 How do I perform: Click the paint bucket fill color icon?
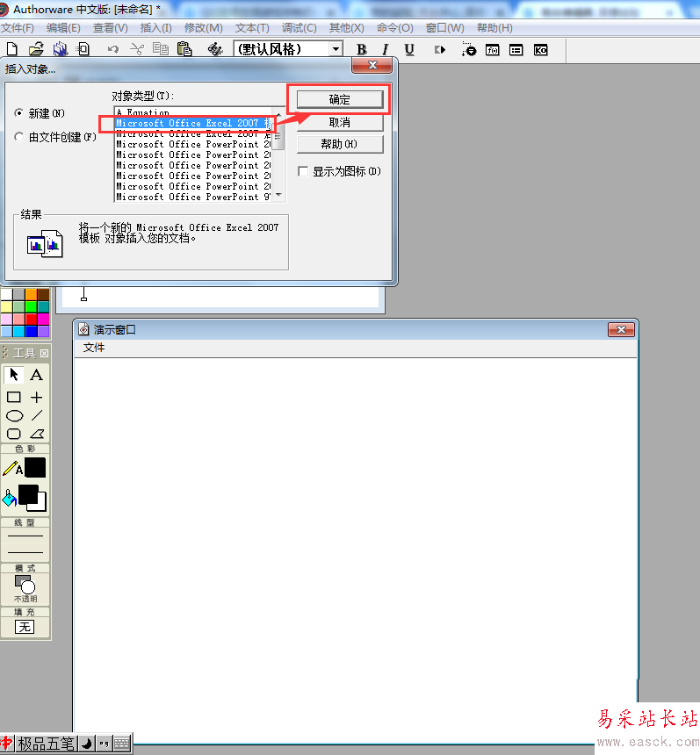tap(9, 499)
